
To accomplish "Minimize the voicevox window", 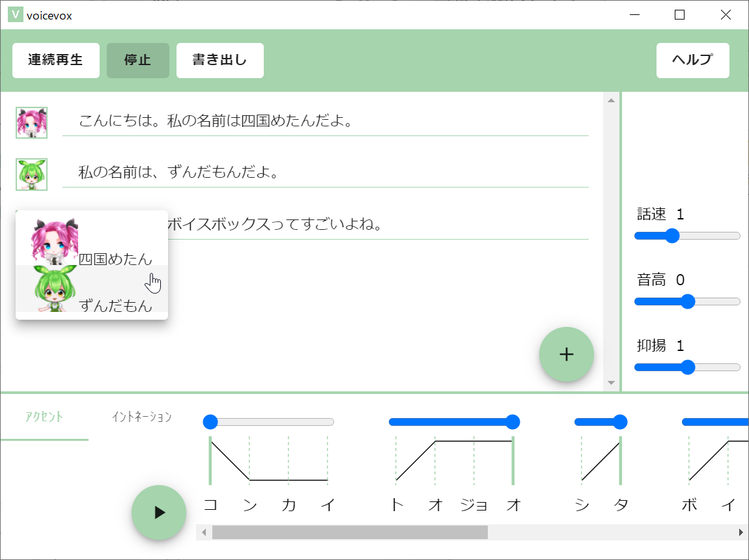I will coord(634,15).
